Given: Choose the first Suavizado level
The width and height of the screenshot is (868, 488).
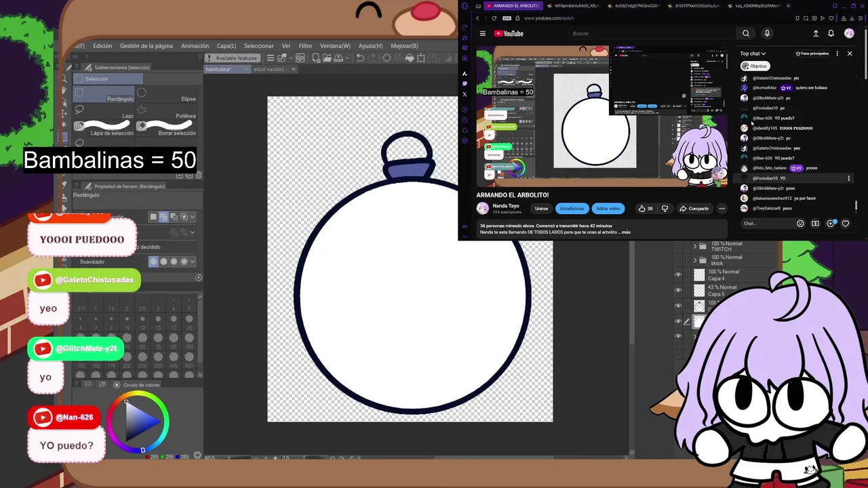Looking at the screenshot, I should [153, 262].
